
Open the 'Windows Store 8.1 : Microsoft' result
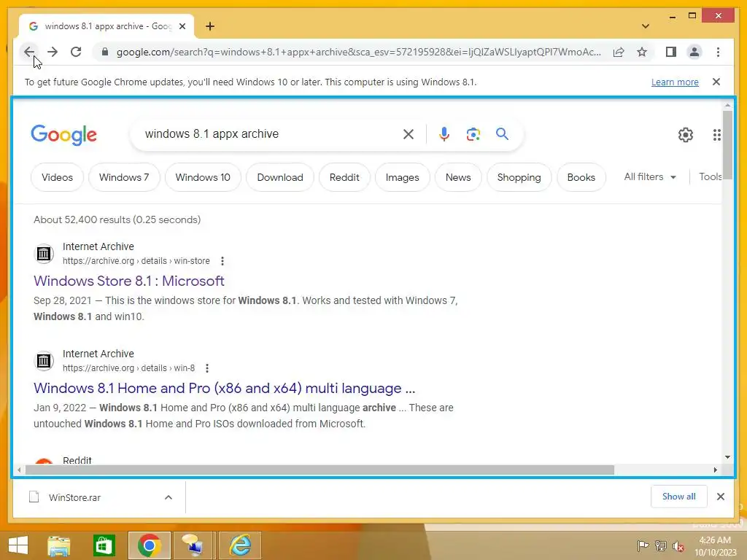tap(128, 281)
